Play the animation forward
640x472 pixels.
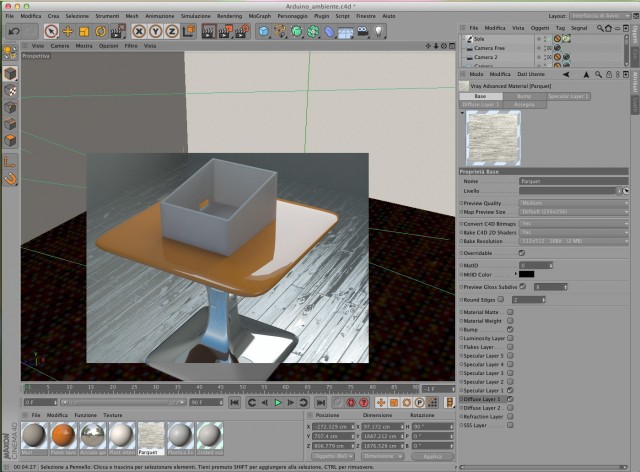pyautogui.click(x=278, y=403)
